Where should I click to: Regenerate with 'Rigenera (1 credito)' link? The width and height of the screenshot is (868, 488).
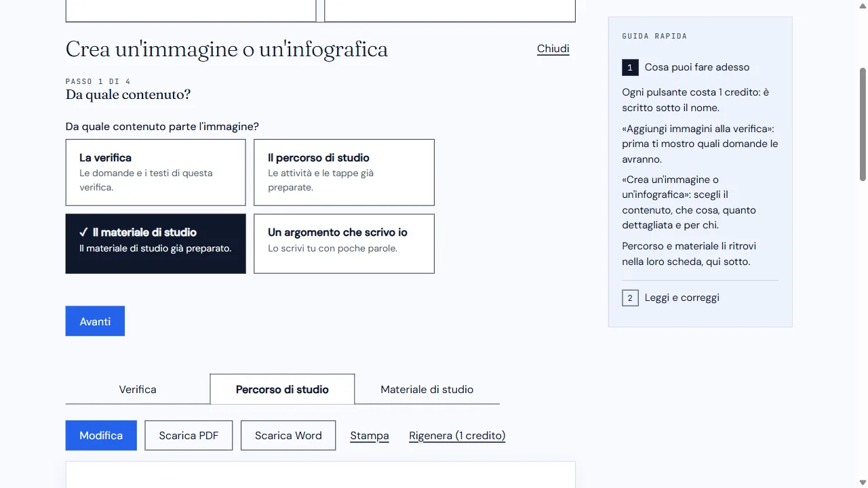pos(457,436)
